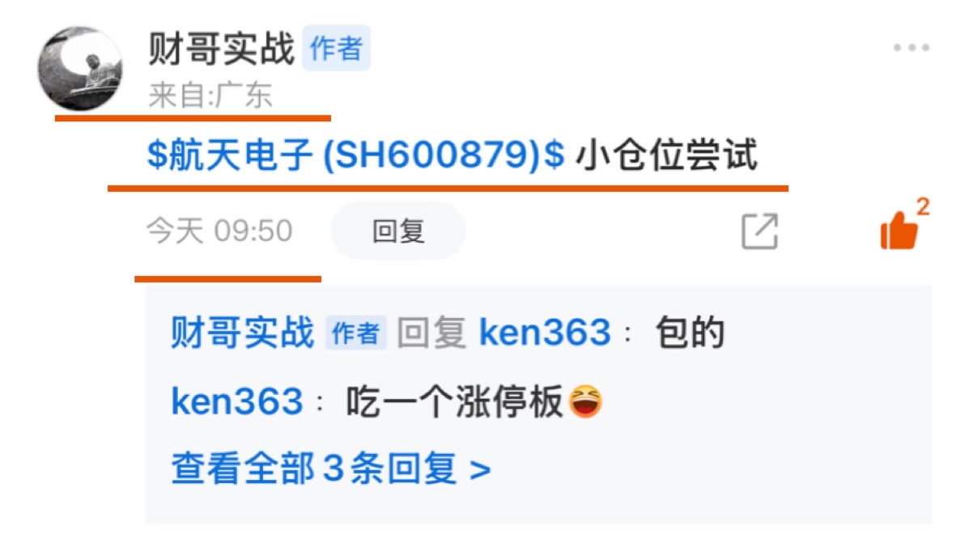Click the orange thumbs-up like icon
Screen dimensions: 969x560
tap(899, 230)
